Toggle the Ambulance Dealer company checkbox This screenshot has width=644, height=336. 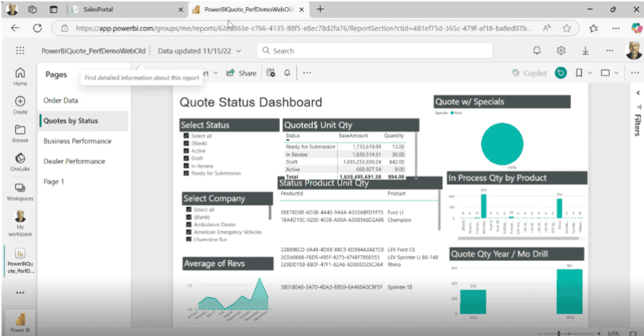pos(188,224)
